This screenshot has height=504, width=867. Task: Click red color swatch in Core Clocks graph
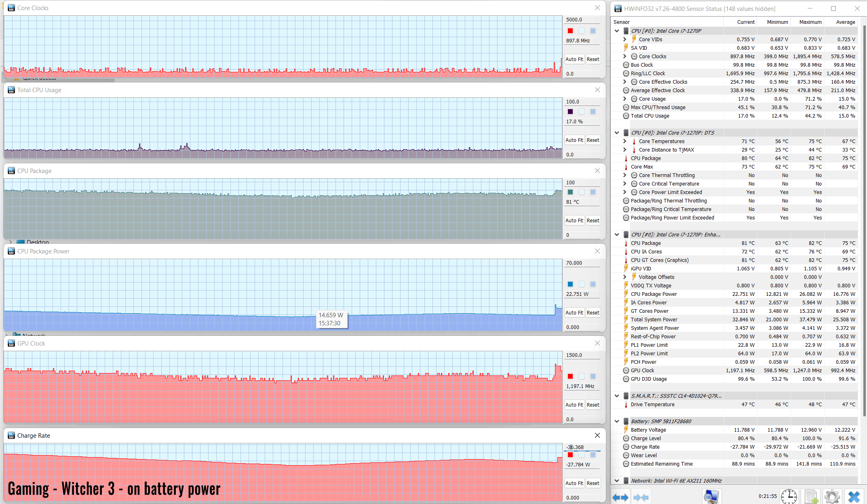(x=570, y=31)
